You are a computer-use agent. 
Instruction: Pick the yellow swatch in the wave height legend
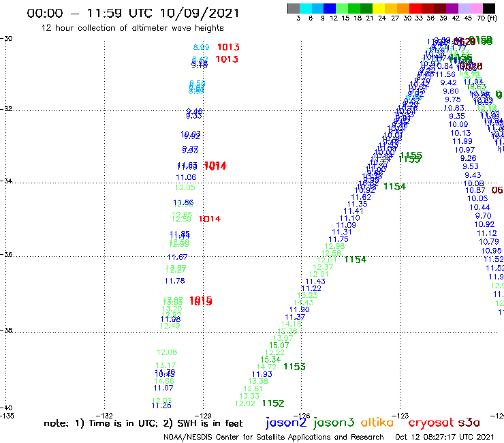pyautogui.click(x=379, y=8)
